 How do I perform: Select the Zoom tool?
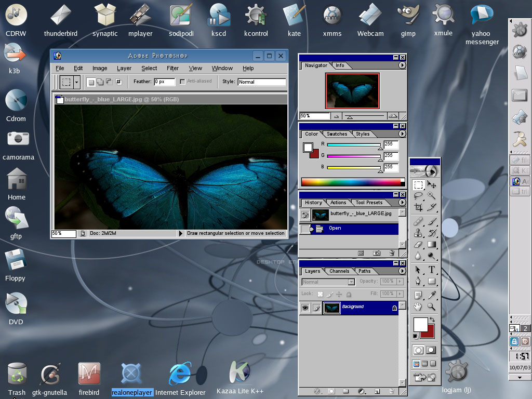coord(432,307)
